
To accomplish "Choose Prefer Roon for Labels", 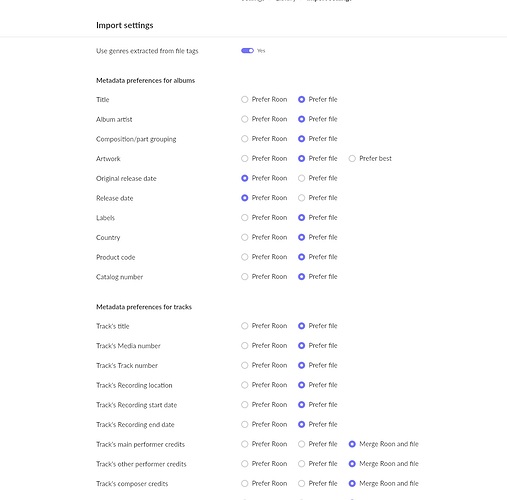I will (245, 217).
